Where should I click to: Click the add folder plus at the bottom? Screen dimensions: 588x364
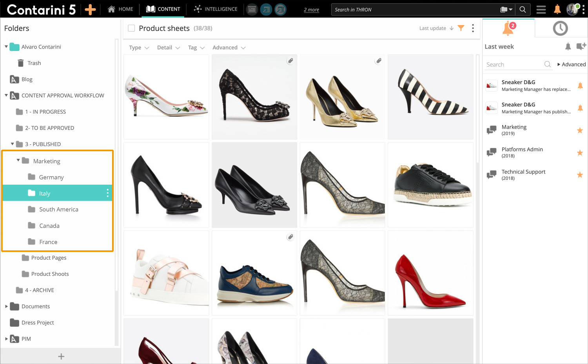click(x=61, y=356)
